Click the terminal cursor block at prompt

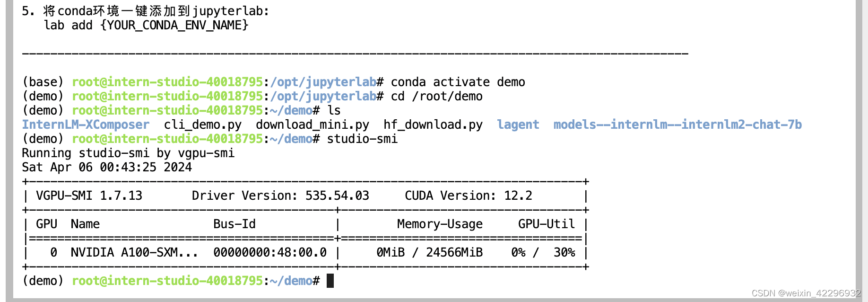pos(330,281)
